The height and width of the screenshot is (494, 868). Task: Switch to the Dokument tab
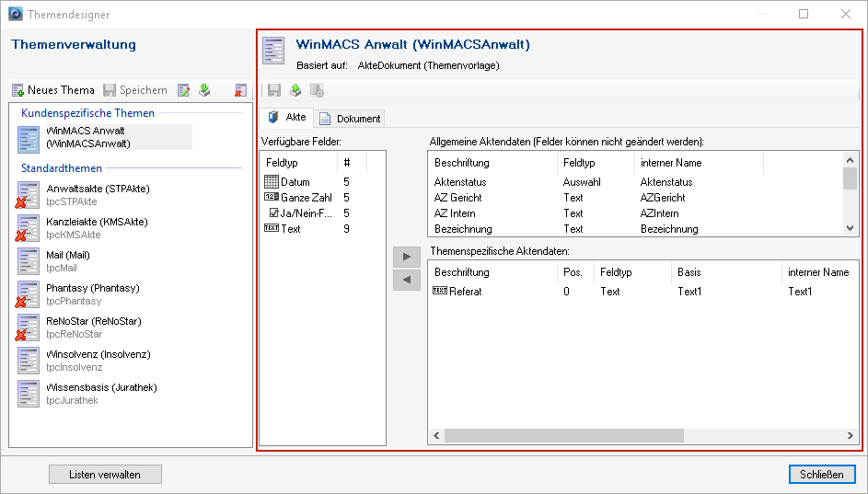pos(350,119)
